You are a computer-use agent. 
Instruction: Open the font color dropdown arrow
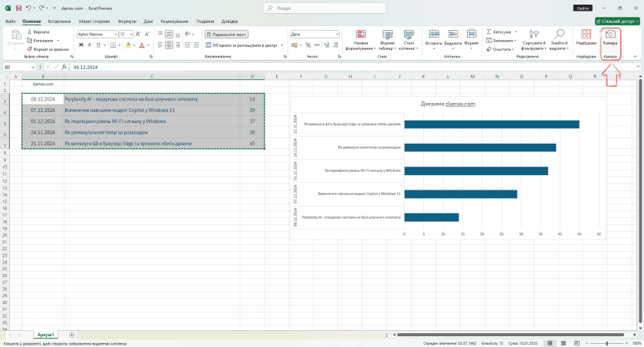click(148, 45)
